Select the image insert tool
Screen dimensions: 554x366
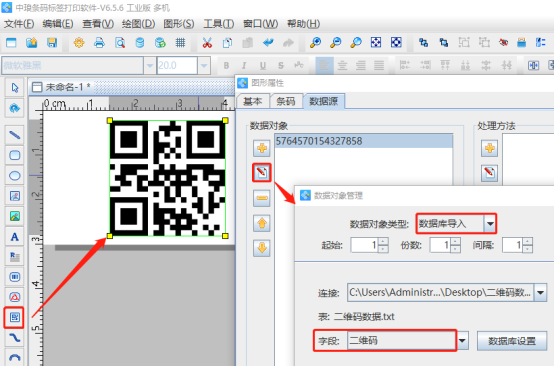14,216
